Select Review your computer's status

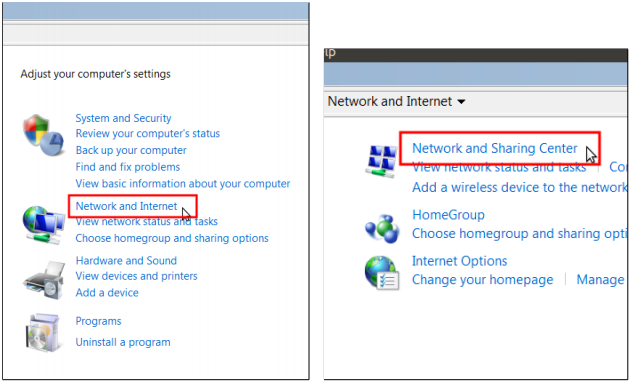click(x=148, y=133)
